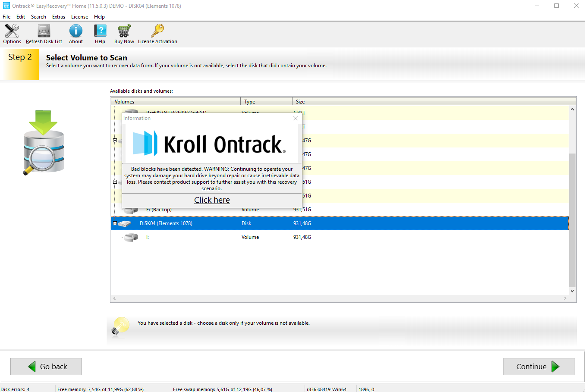
Task: Click the vertical scrollbar up arrow
Action: tap(572, 109)
